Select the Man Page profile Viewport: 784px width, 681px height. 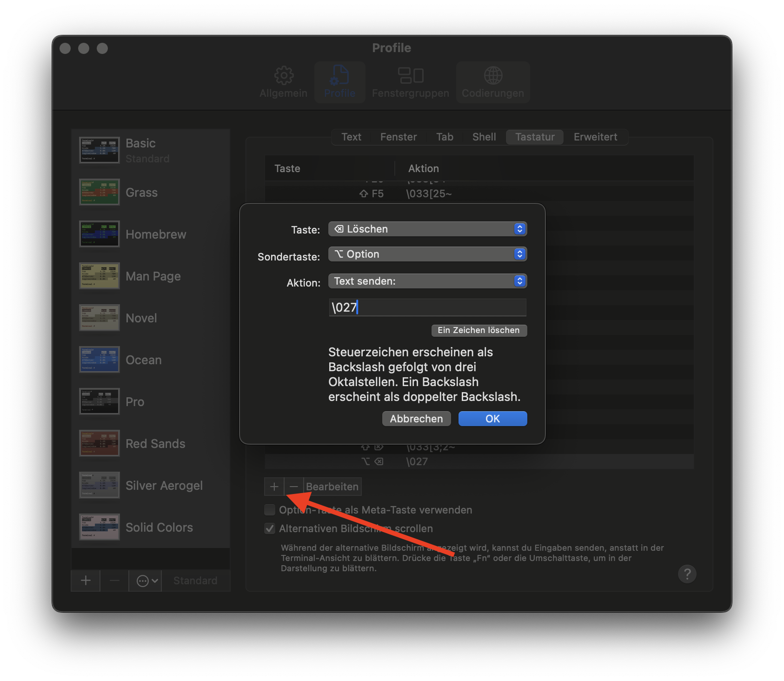(x=151, y=276)
